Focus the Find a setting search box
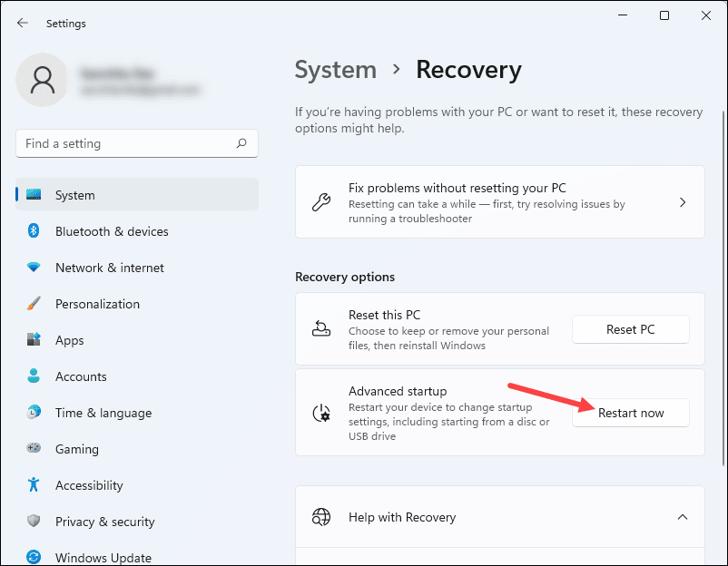This screenshot has height=566, width=728. 137,143
